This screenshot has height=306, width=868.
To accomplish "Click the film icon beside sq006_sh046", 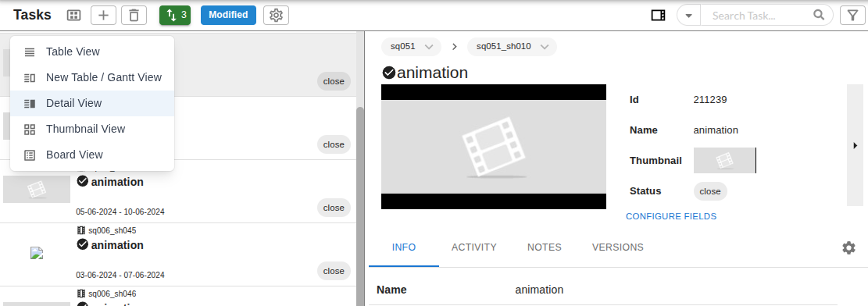I will [80, 294].
